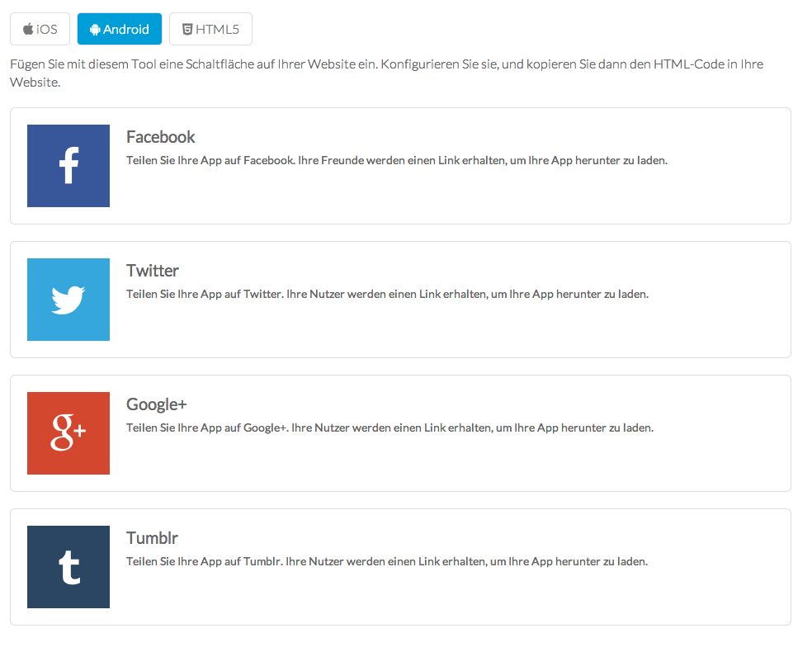Click the HTML5 shield icon
The image size is (812, 652).
click(187, 30)
